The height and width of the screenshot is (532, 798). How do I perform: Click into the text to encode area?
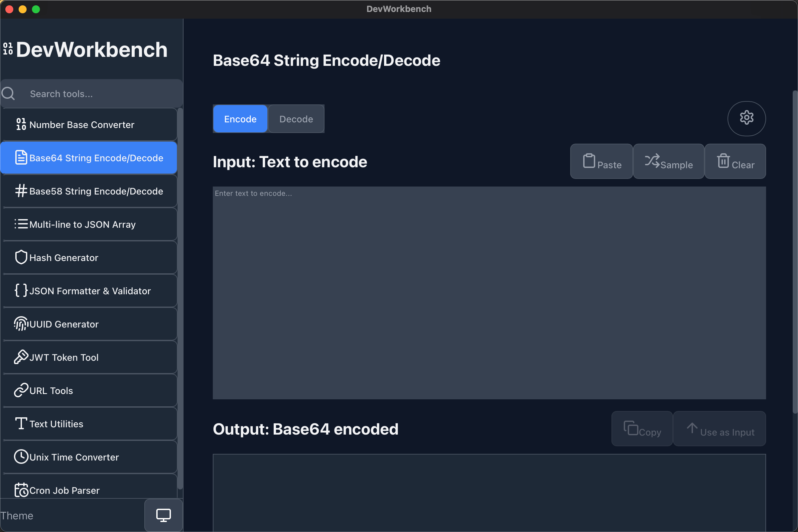[489, 293]
